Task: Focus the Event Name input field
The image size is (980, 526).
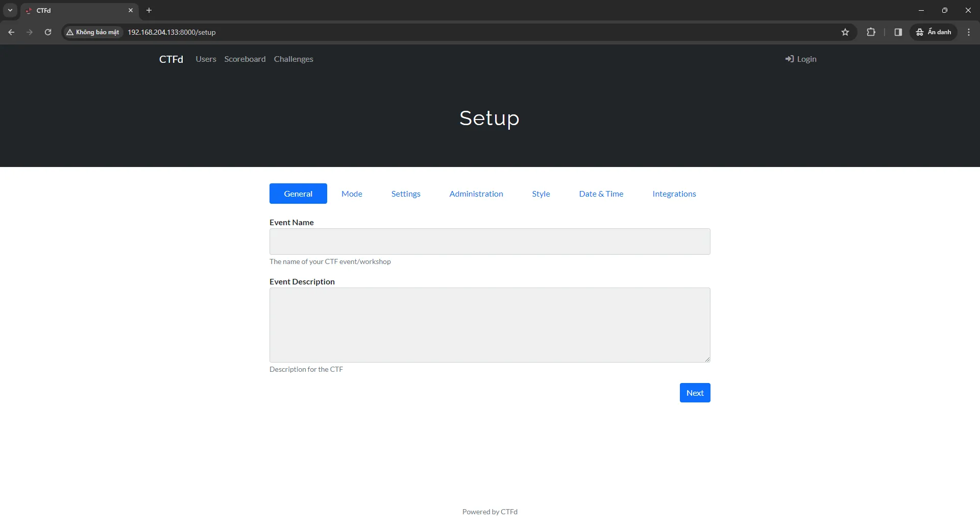Action: click(489, 242)
